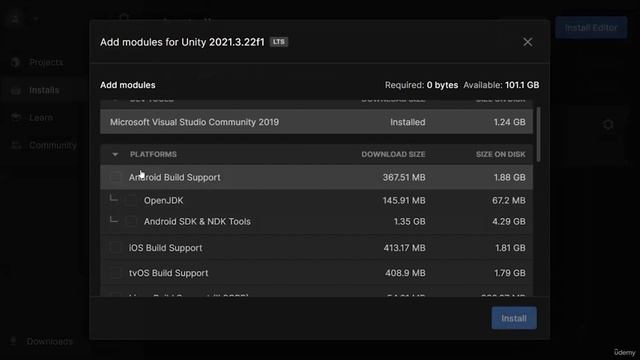This screenshot has height=360, width=640.
Task: Select Microsoft Visual Studio Community 2019 row
Action: [316, 122]
